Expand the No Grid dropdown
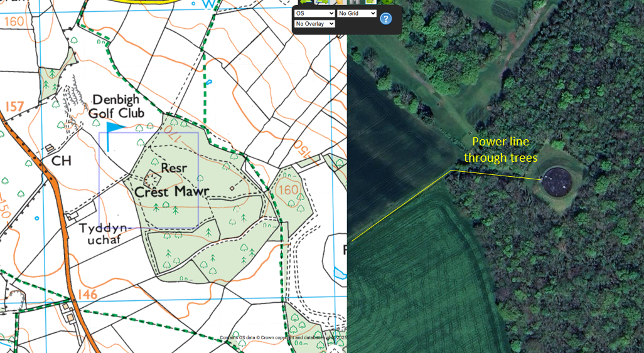This screenshot has width=644, height=353. (357, 13)
